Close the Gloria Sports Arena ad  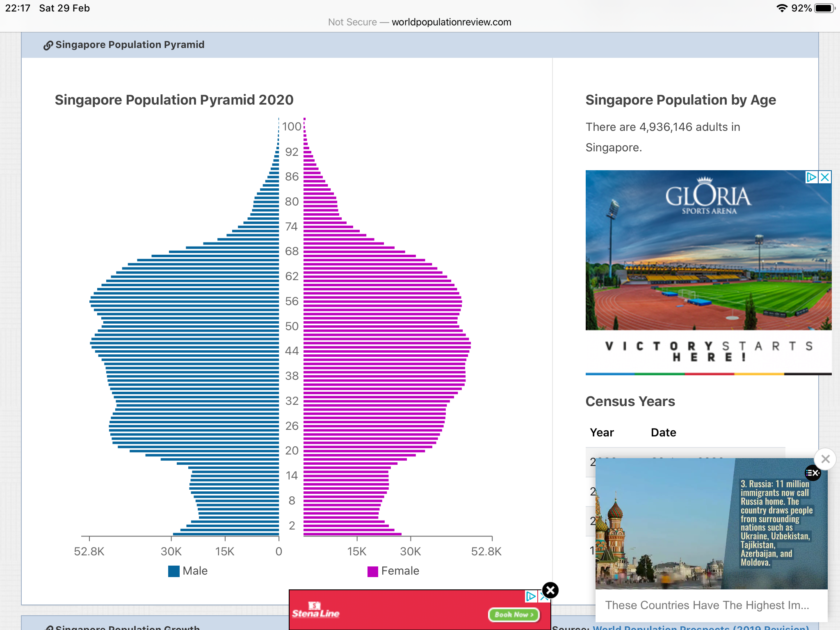click(x=825, y=177)
